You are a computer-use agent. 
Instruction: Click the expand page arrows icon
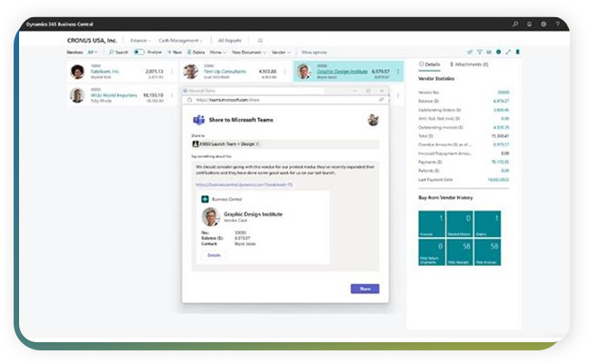pos(509,53)
